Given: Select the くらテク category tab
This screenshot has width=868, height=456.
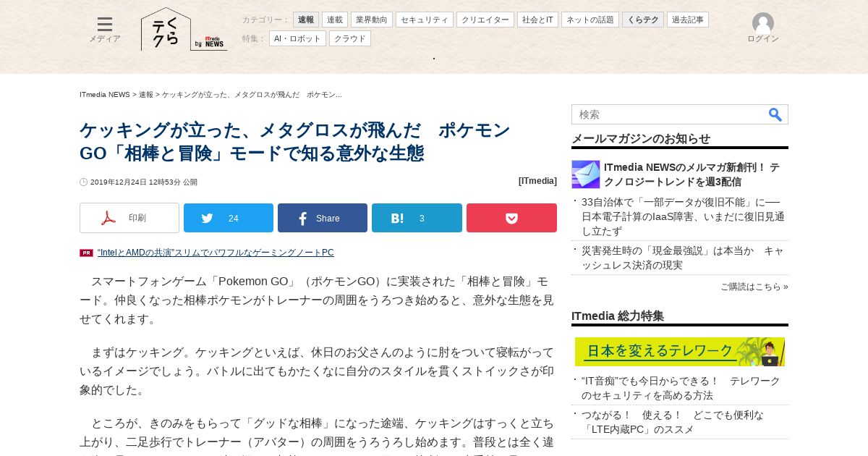Looking at the screenshot, I should [643, 20].
